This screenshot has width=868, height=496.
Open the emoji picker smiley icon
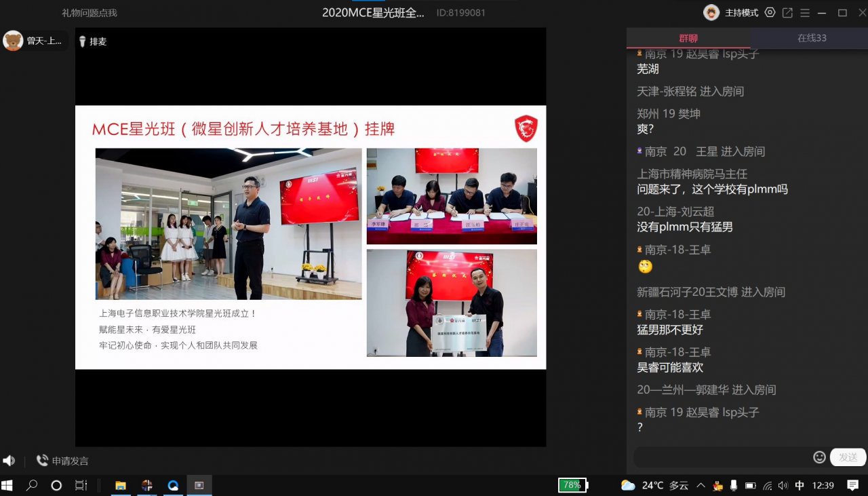pos(819,457)
